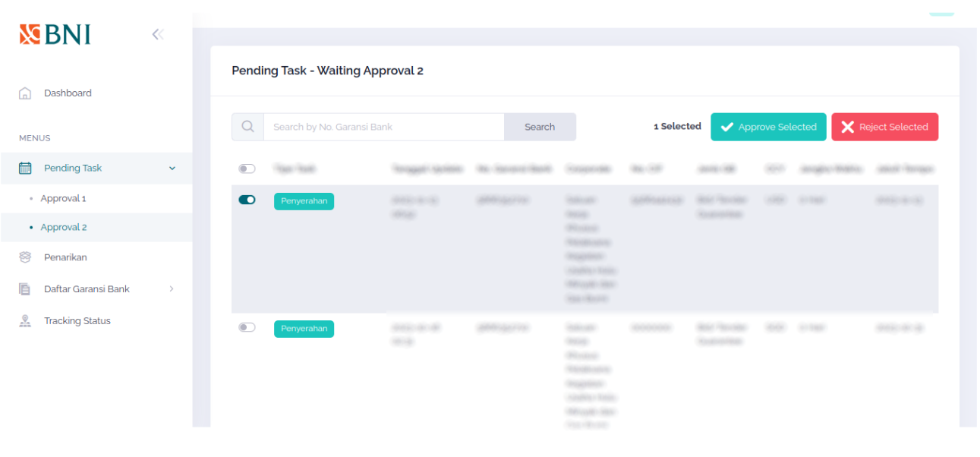This screenshot has height=457, width=980.
Task: Click the Approve Selected button
Action: coord(767,127)
